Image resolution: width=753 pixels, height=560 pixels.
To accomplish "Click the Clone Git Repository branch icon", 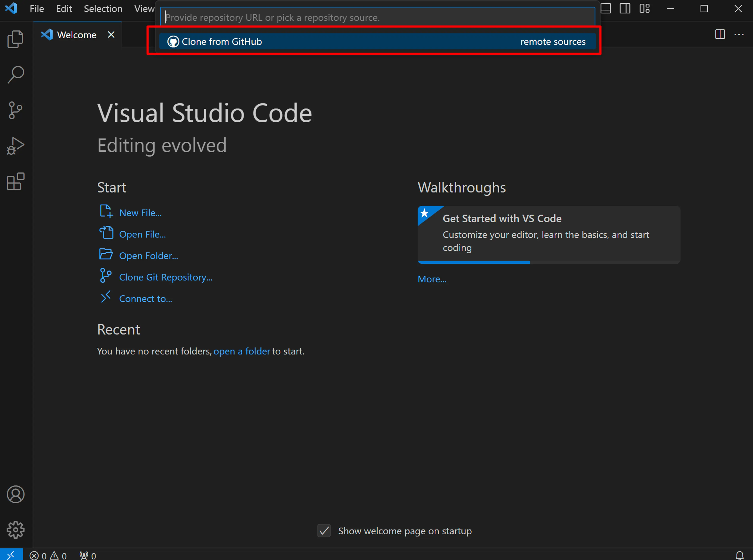I will pos(105,275).
